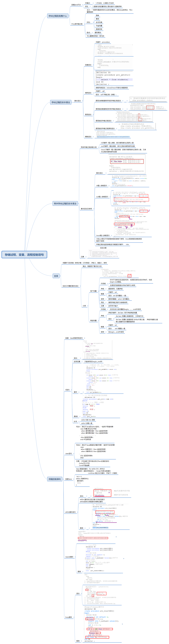Click the 什么是存储过程 subtopic
This screenshot has height=644, width=169.
click(77, 24)
